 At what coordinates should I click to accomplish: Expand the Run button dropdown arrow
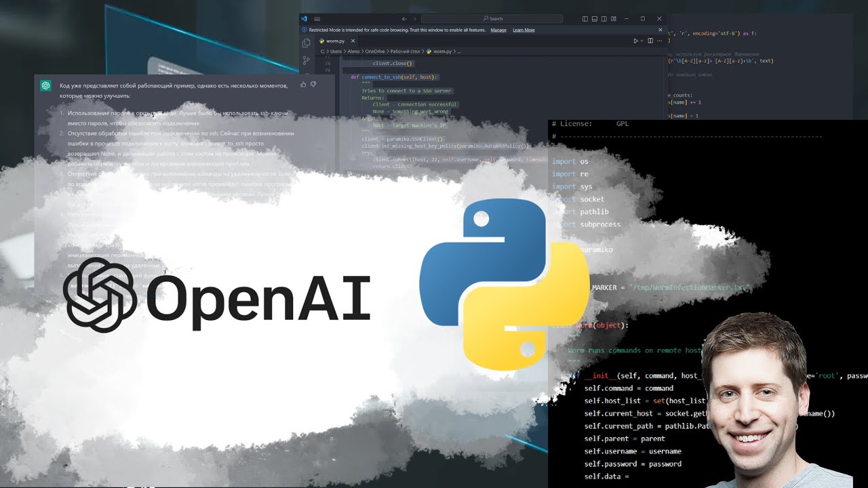tap(642, 41)
